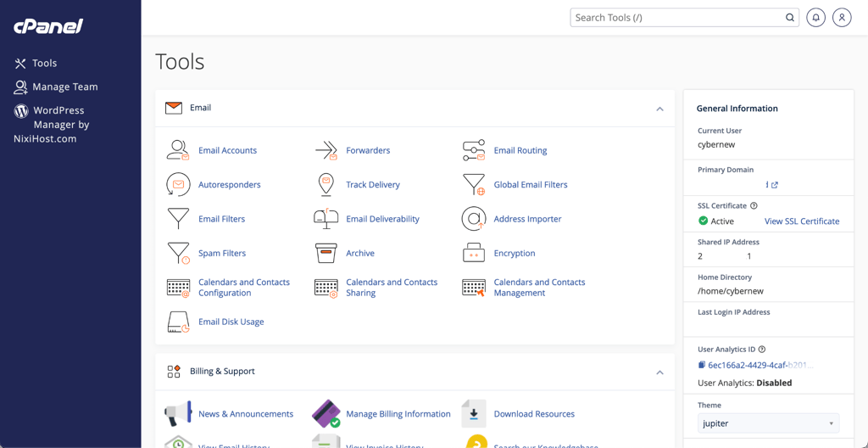This screenshot has width=868, height=448.
Task: Click the Forwarders arrow icon
Action: tap(326, 150)
